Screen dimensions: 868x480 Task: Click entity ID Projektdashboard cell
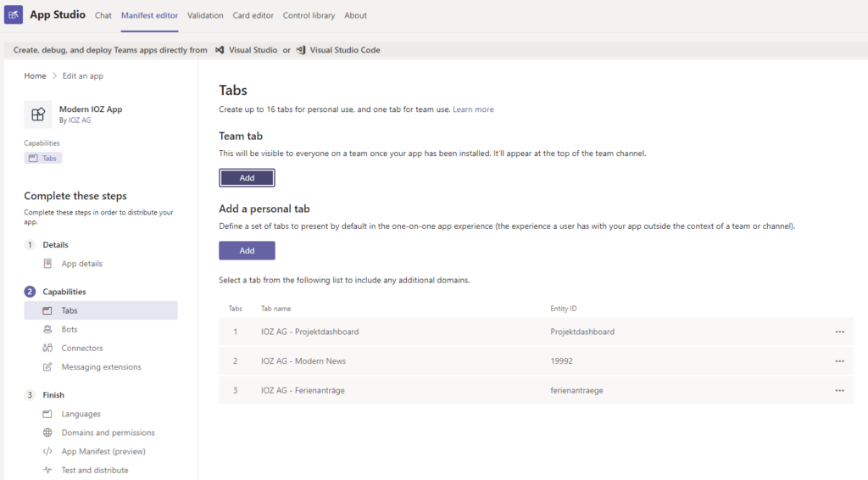point(582,332)
